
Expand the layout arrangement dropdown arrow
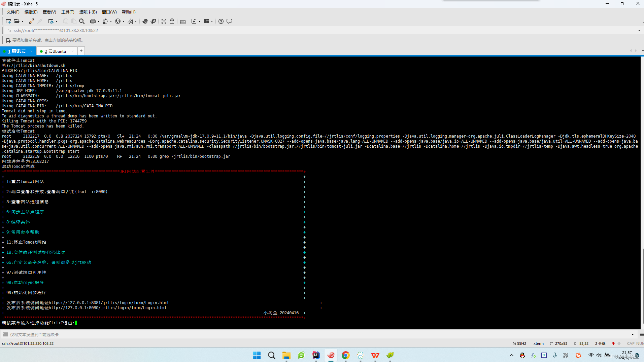(x=212, y=21)
